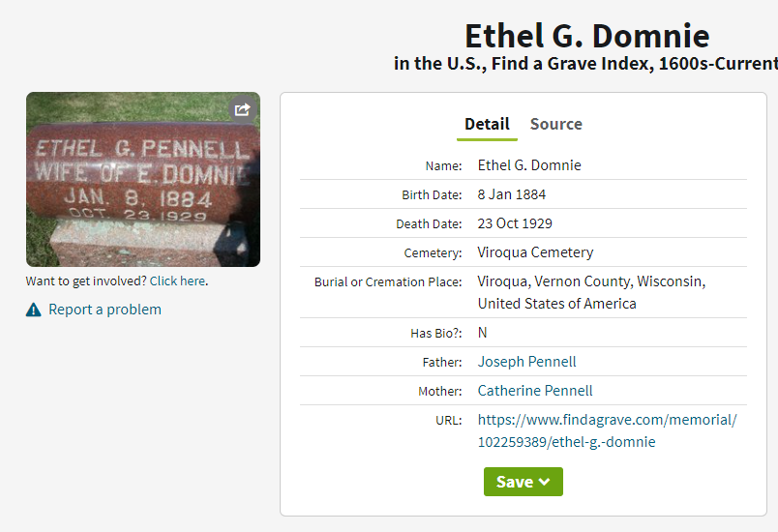This screenshot has width=778, height=532.
Task: Click the Viroqua, Vernon County burial place text
Action: (x=591, y=292)
